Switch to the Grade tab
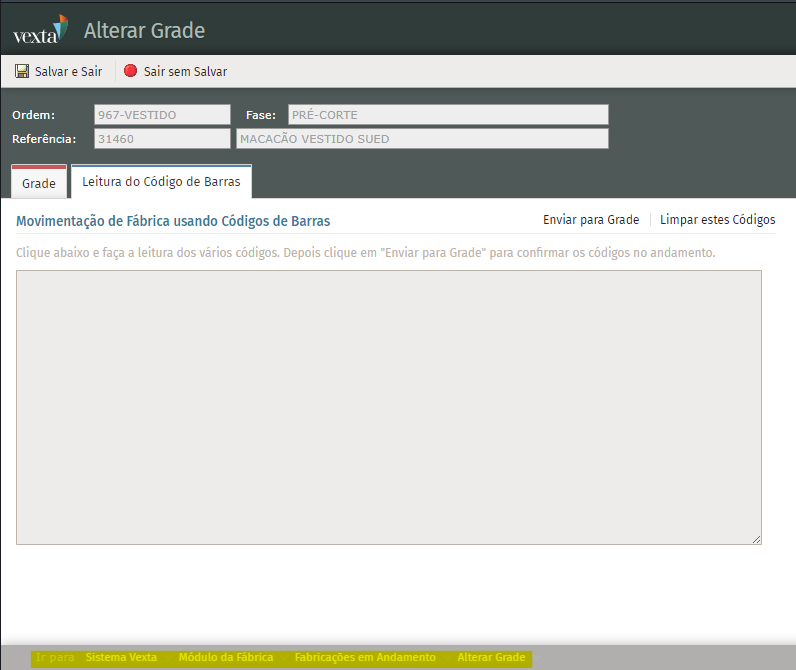 (39, 184)
